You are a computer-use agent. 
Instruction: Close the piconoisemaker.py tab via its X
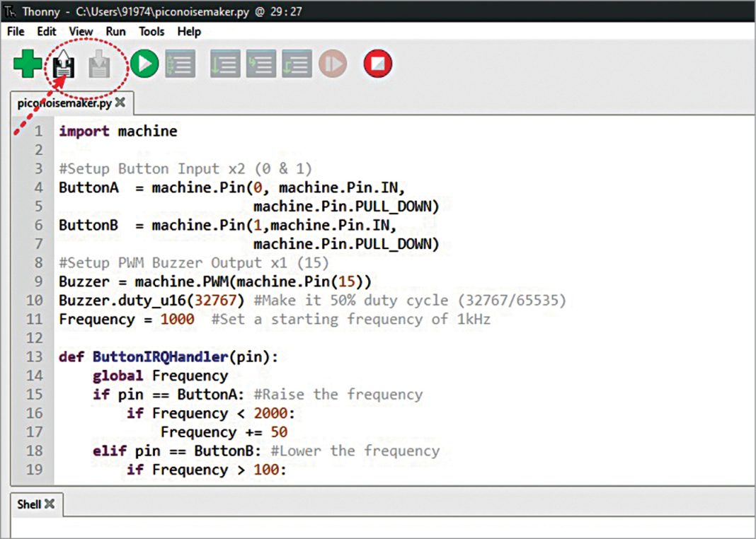click(119, 101)
